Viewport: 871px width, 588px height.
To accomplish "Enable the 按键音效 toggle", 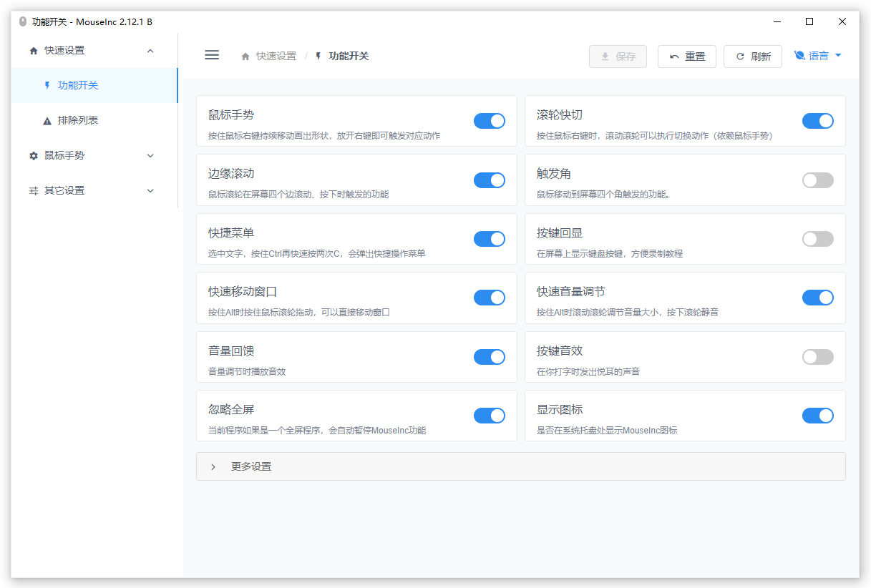I will point(818,357).
